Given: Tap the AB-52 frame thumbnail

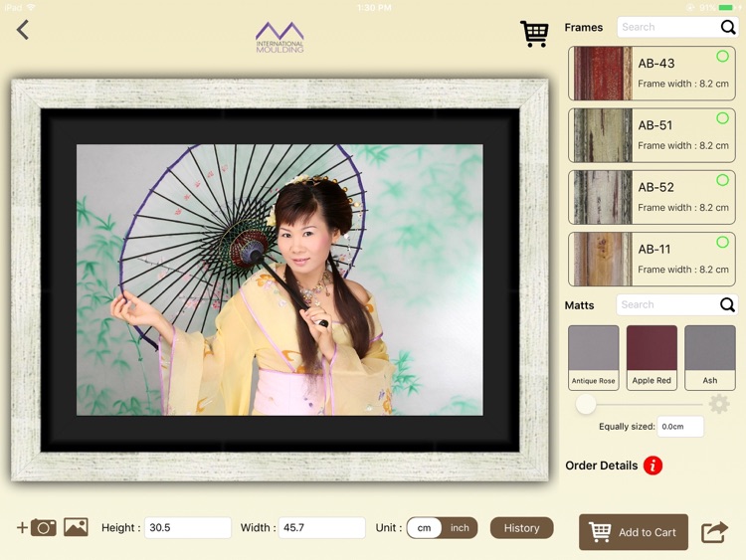Looking at the screenshot, I should pos(603,197).
